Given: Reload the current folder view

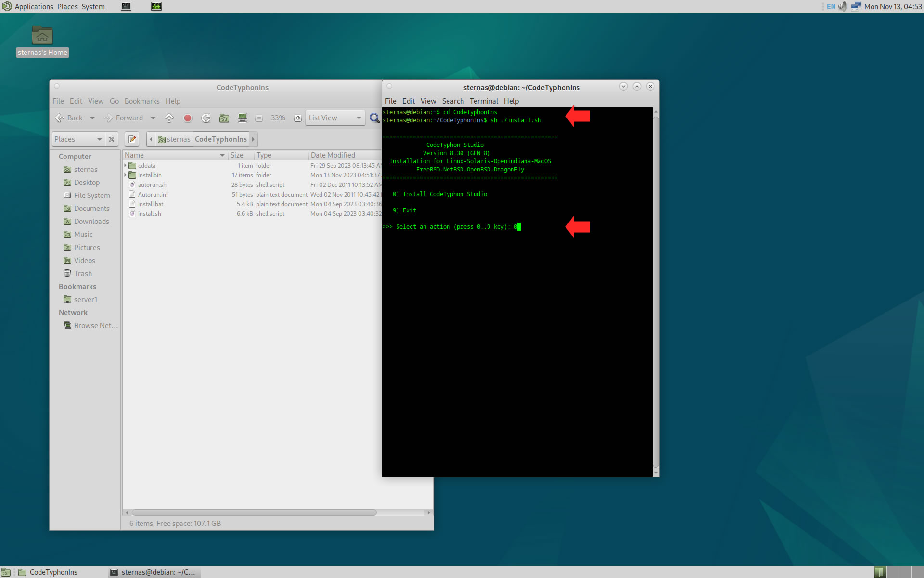Looking at the screenshot, I should [206, 118].
